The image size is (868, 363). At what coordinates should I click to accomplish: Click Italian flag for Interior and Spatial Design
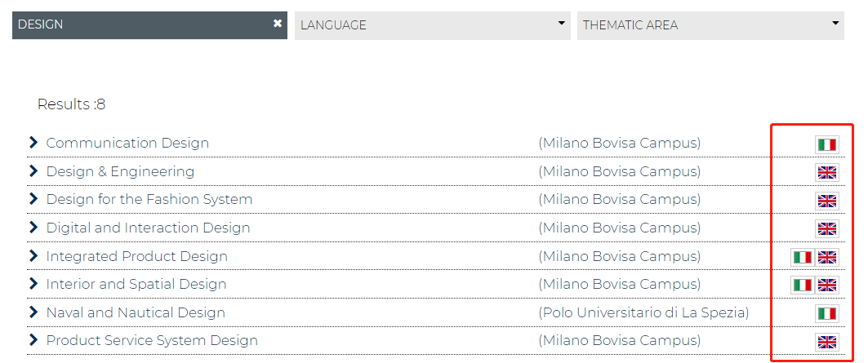[x=803, y=285]
